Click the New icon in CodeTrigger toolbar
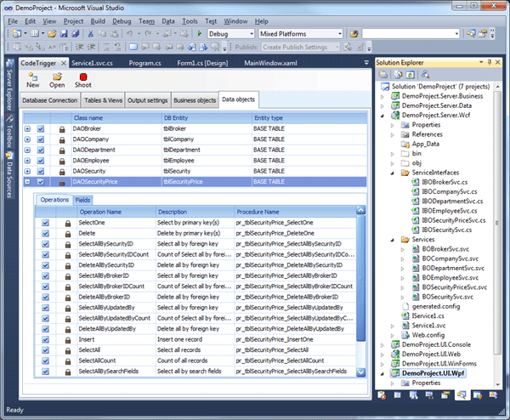This screenshot has width=510, height=420. click(x=33, y=77)
